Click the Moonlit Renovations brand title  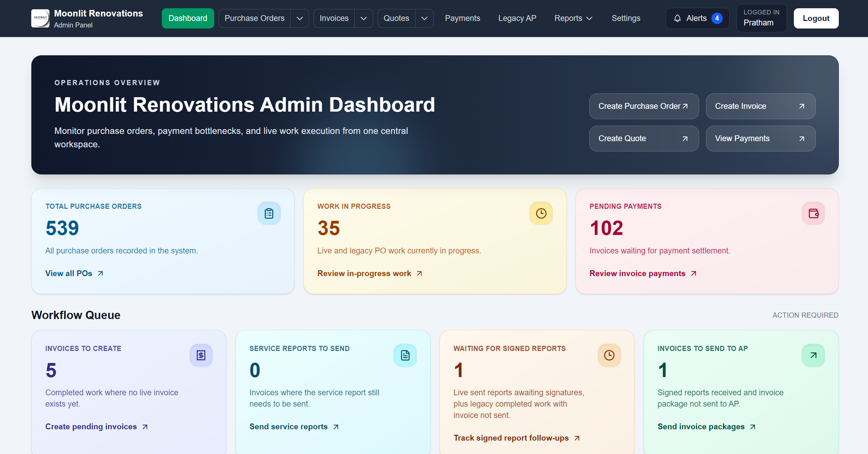(99, 13)
